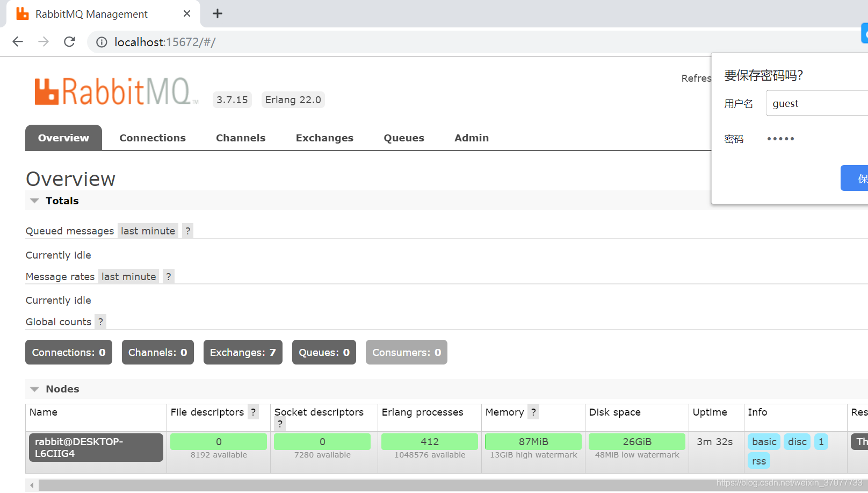
Task: Go back in browser history
Action: (x=18, y=42)
